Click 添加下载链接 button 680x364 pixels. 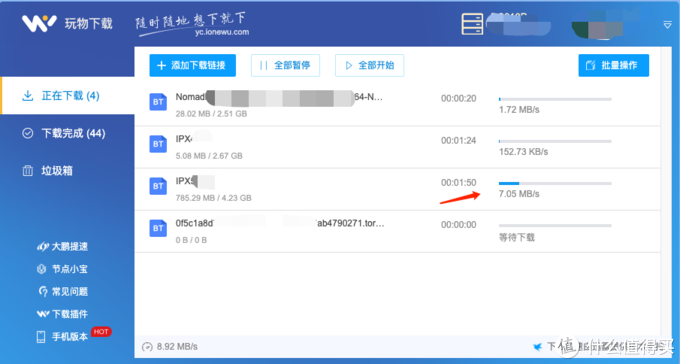pos(193,66)
